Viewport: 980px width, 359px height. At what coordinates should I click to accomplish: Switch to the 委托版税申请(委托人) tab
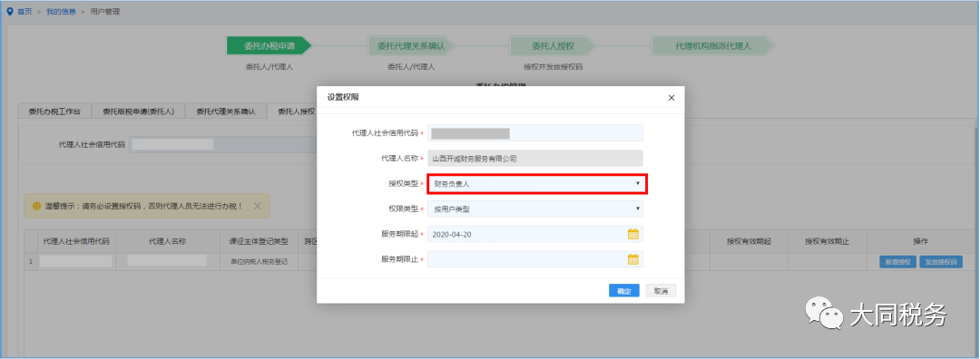point(138,112)
